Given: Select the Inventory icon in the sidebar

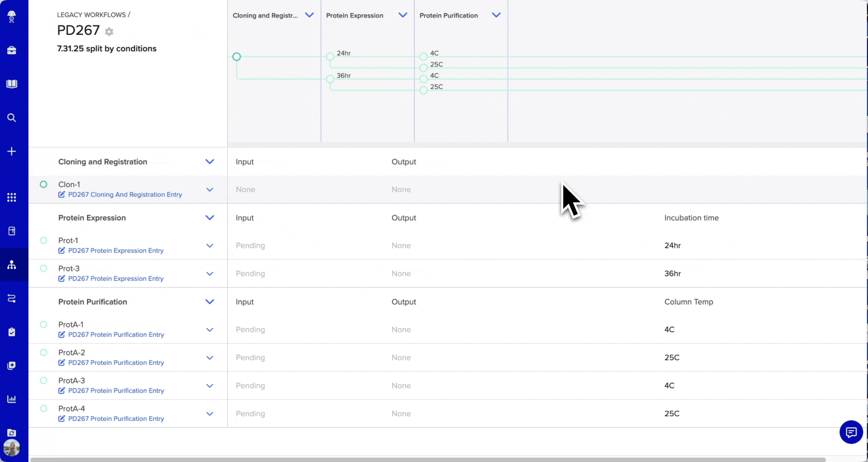Looking at the screenshot, I should 12,231.
